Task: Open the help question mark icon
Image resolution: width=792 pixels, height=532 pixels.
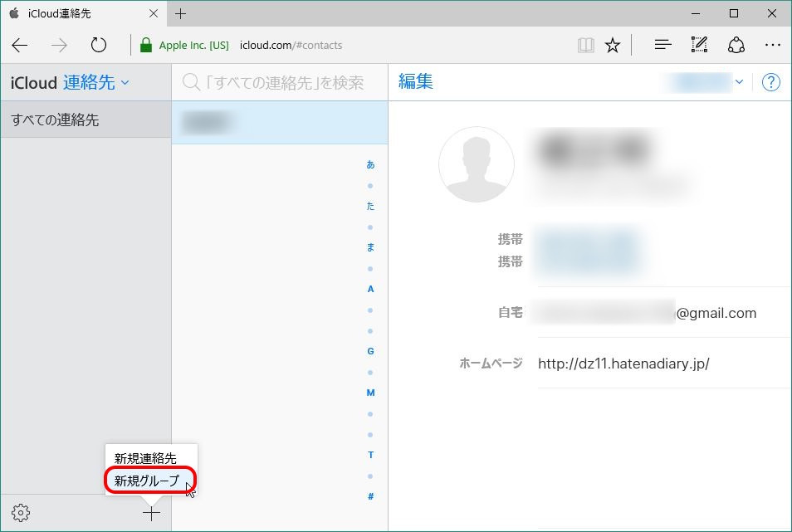Action: (x=770, y=82)
